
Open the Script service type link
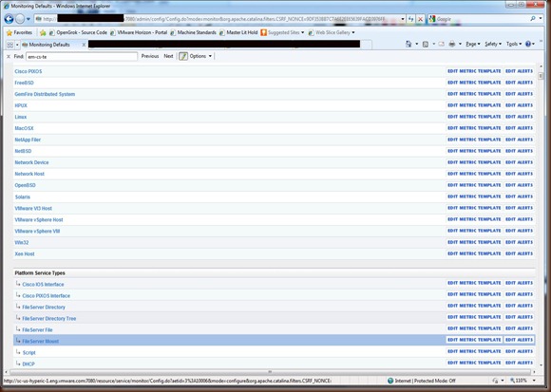[28, 353]
